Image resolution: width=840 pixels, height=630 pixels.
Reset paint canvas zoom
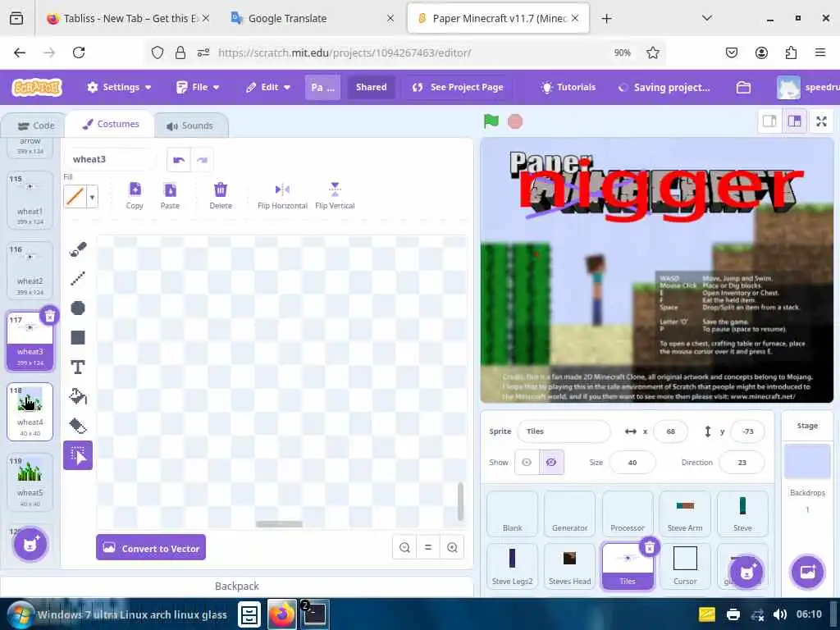[x=428, y=547]
